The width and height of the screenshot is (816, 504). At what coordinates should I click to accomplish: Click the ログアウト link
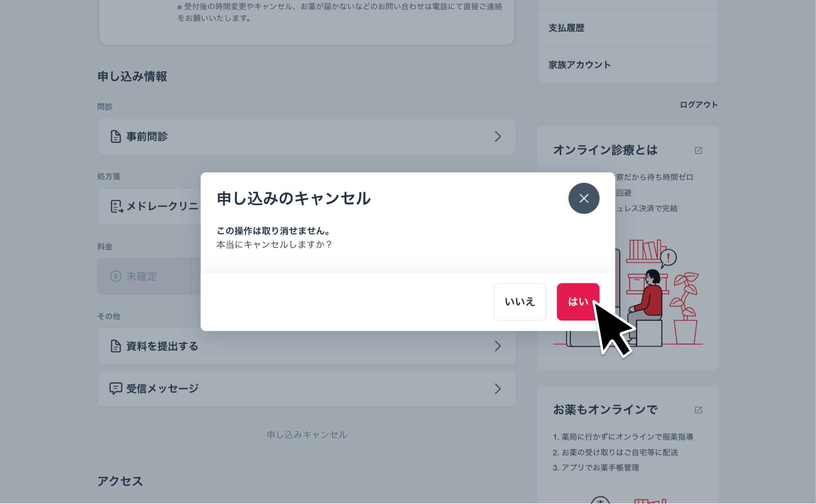coord(698,105)
